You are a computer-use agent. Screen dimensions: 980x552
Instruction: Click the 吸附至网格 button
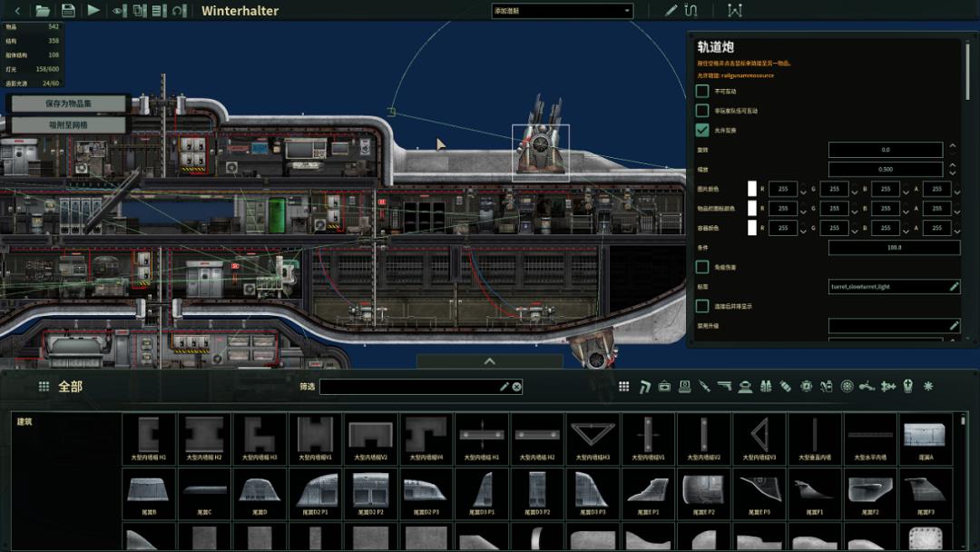(68, 124)
